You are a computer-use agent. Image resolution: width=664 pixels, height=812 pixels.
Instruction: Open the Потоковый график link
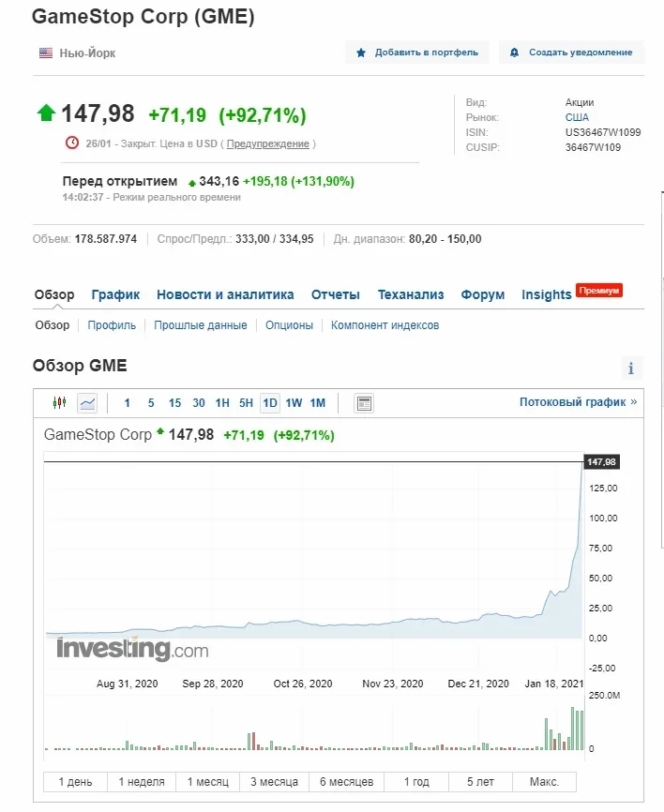tap(578, 402)
